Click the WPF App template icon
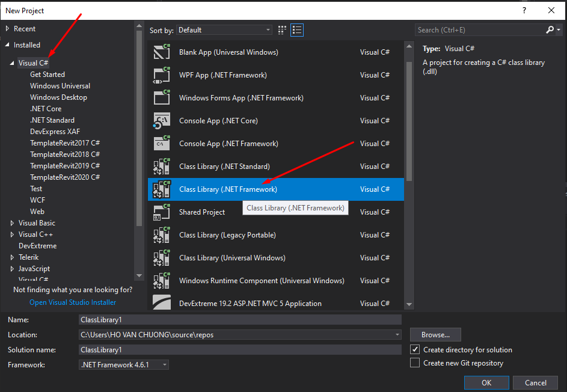Image resolution: width=567 pixels, height=392 pixels. click(162, 75)
